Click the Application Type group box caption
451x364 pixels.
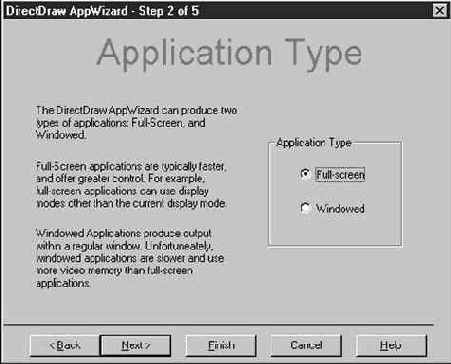314,143
